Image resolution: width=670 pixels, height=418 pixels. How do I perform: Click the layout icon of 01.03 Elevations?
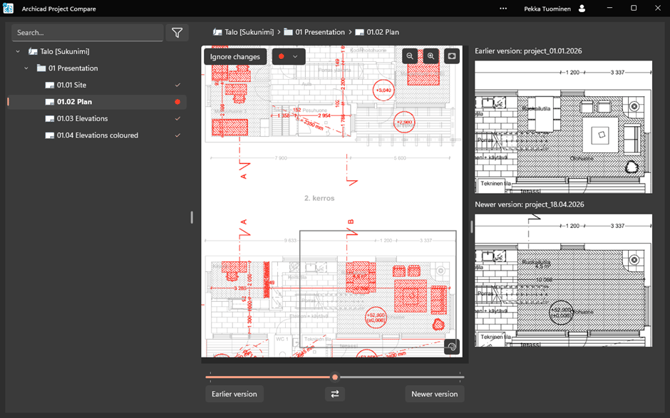click(x=50, y=119)
